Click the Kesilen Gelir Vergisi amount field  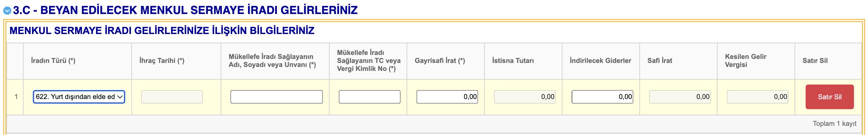point(757,97)
